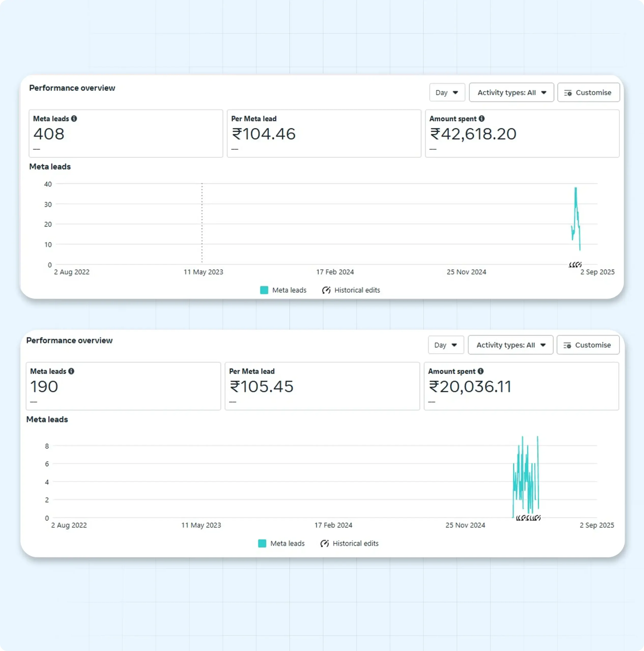Click historical edits markers on bottom chart axis
644x651 pixels.
(528, 517)
